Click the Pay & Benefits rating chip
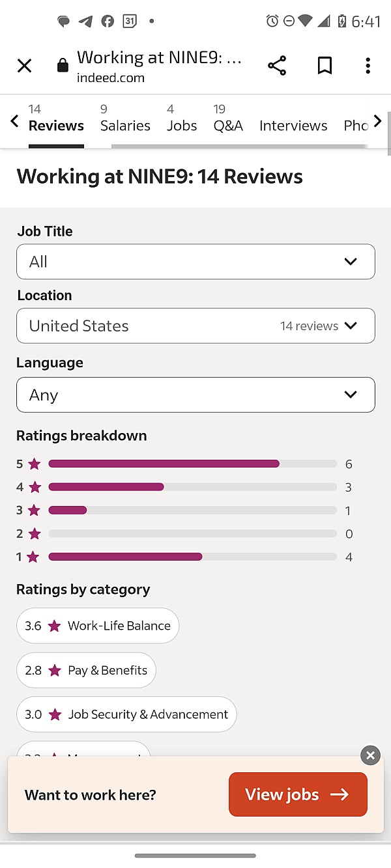 86,669
